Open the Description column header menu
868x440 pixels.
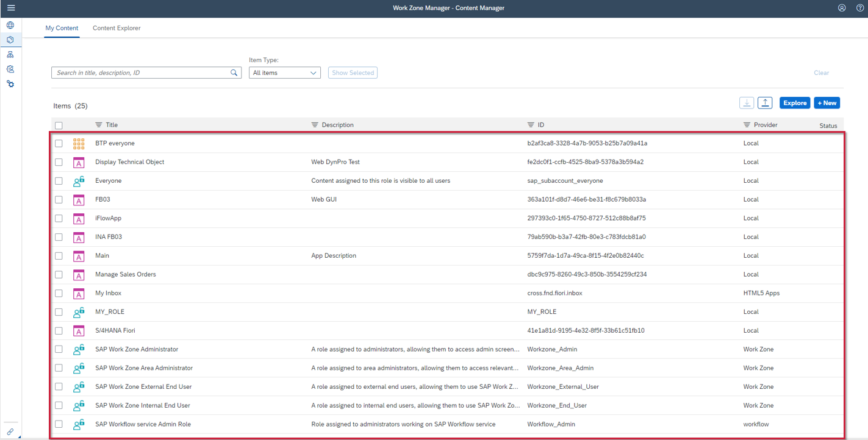point(333,125)
